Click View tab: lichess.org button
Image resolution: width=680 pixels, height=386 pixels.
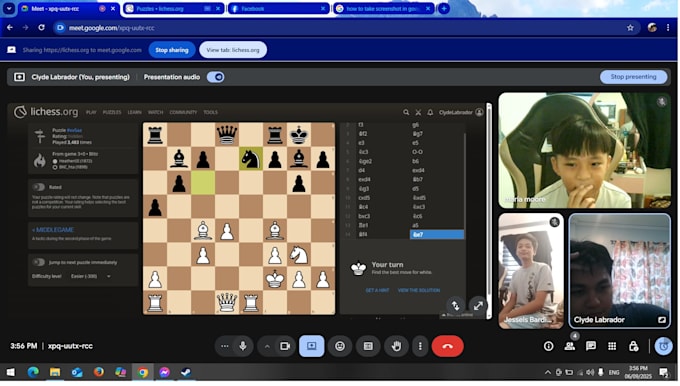(x=233, y=50)
